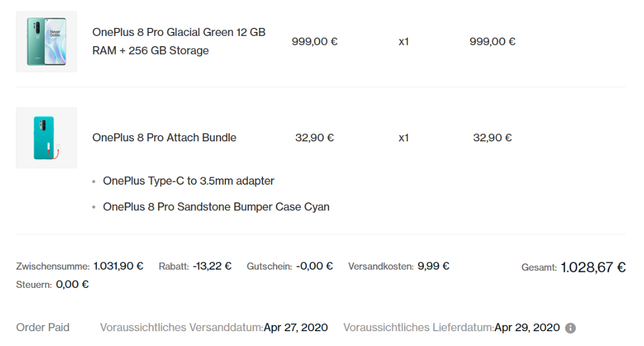This screenshot has height=346, width=644.
Task: Click the Versandkosten value 9,99 €
Action: 433,266
